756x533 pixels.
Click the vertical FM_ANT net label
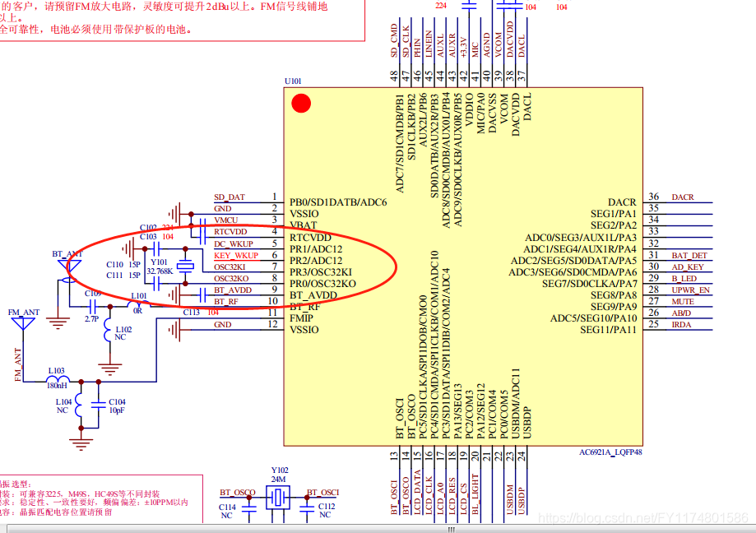(x=18, y=365)
